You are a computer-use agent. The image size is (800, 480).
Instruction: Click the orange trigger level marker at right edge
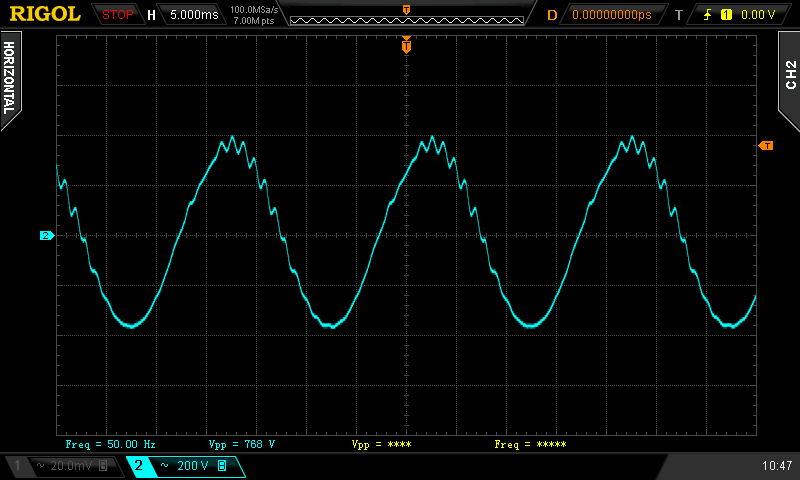tap(766, 146)
